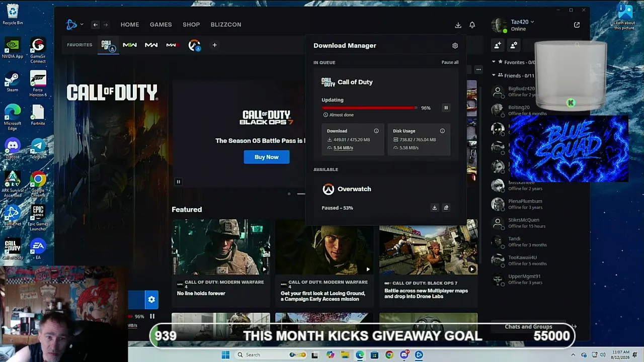Open ARK Survival Ascended desktop shortcut
Screen dimensions: 644x362
coord(13,184)
